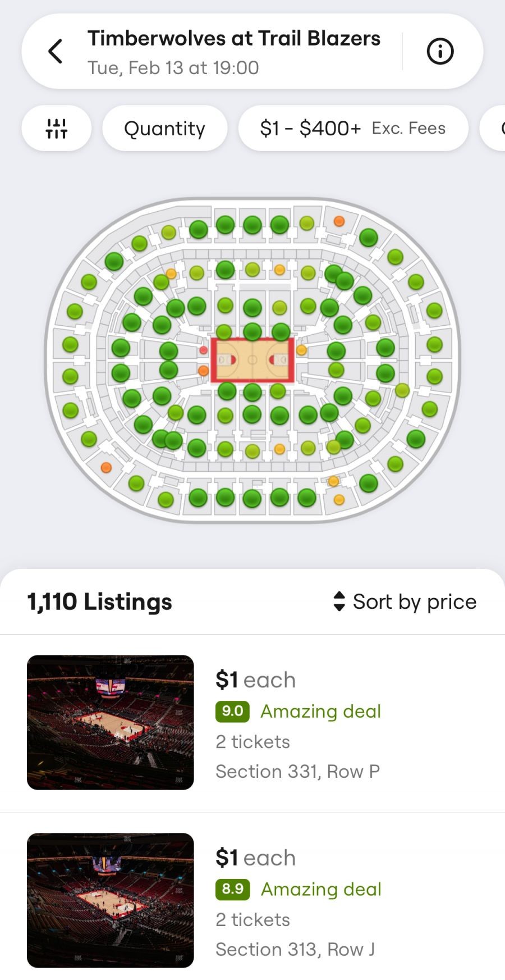
Task: Open the $1 - $400+ price filter
Action: [352, 129]
